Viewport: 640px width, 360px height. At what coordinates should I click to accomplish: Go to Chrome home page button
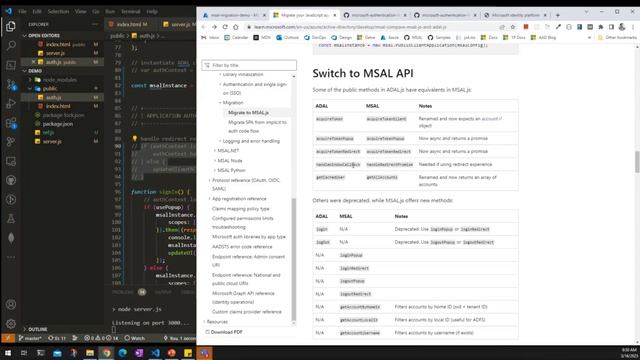(x=236, y=27)
